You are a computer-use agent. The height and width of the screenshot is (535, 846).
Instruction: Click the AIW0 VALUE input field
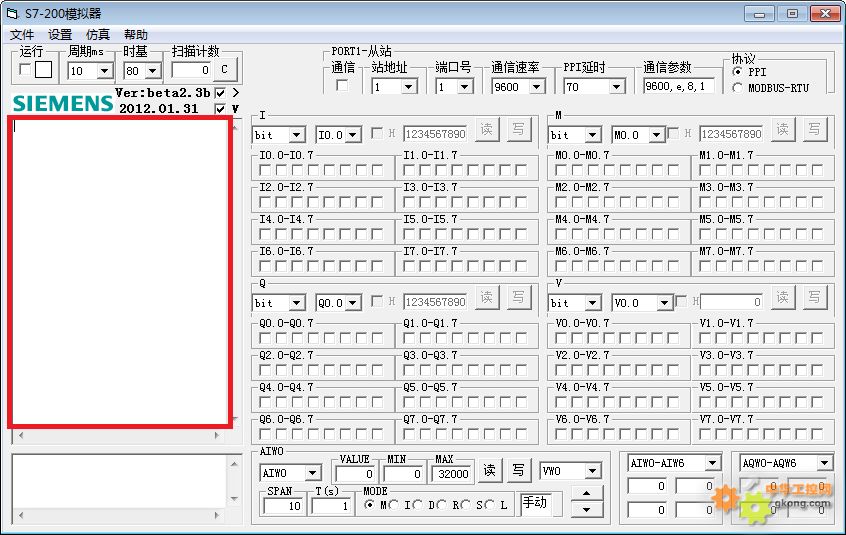coord(354,474)
